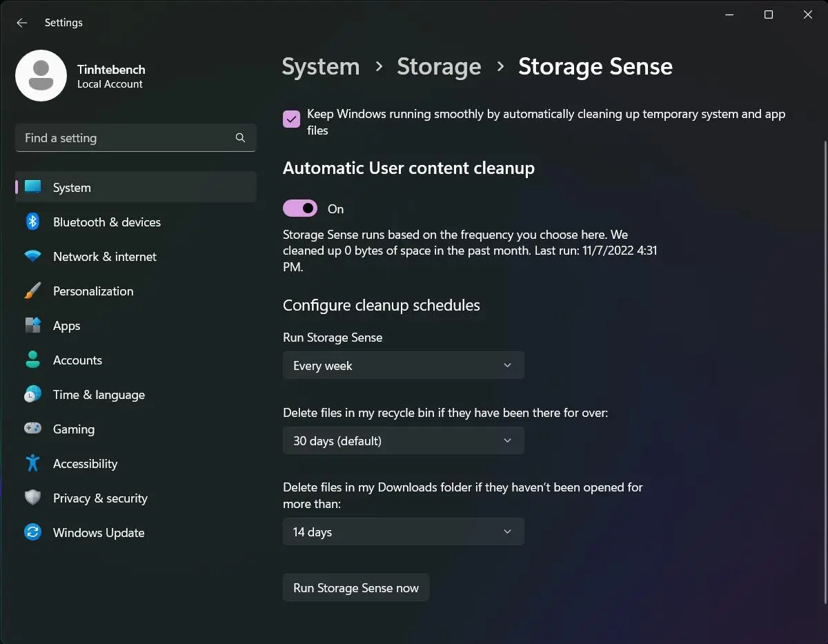Screen dimensions: 828x644
Task: Click the user profile avatar picture
Action: [41, 75]
